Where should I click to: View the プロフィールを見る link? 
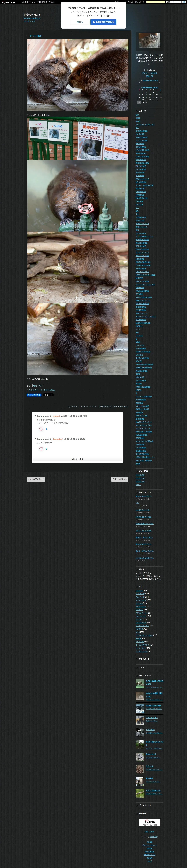coord(150,73)
